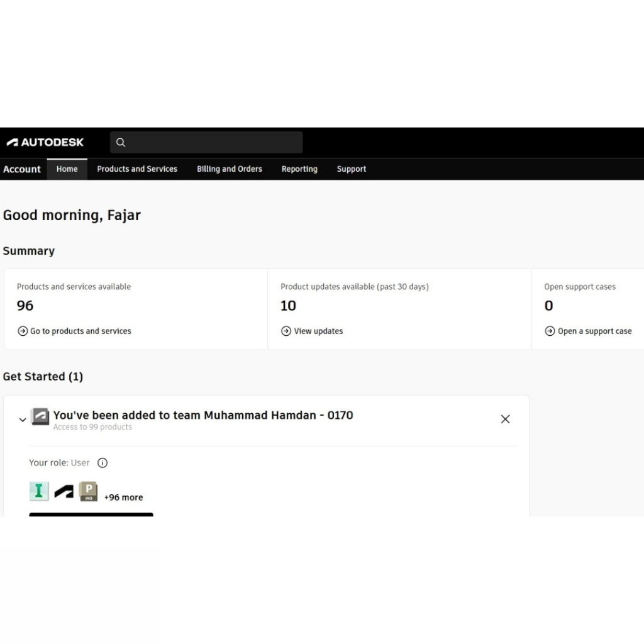Click the Autodesk logo
Screen dimensions: 644x644
tap(45, 142)
